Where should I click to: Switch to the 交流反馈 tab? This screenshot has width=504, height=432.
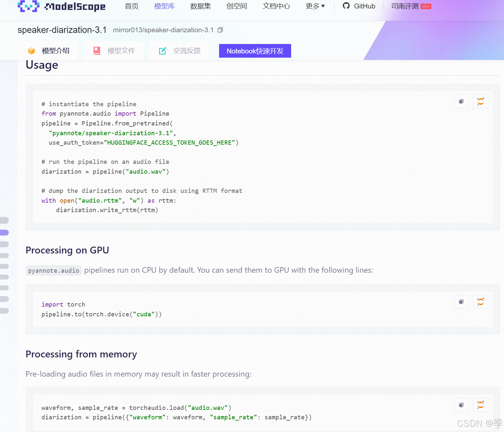point(179,51)
